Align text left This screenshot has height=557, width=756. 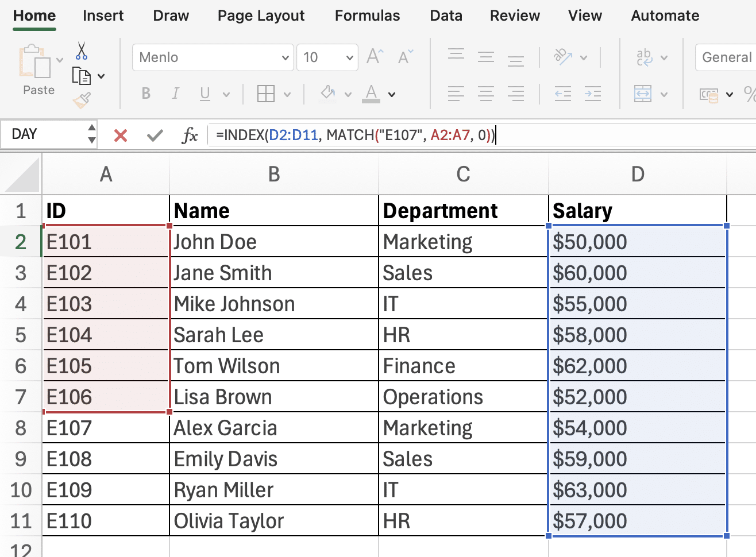point(456,94)
